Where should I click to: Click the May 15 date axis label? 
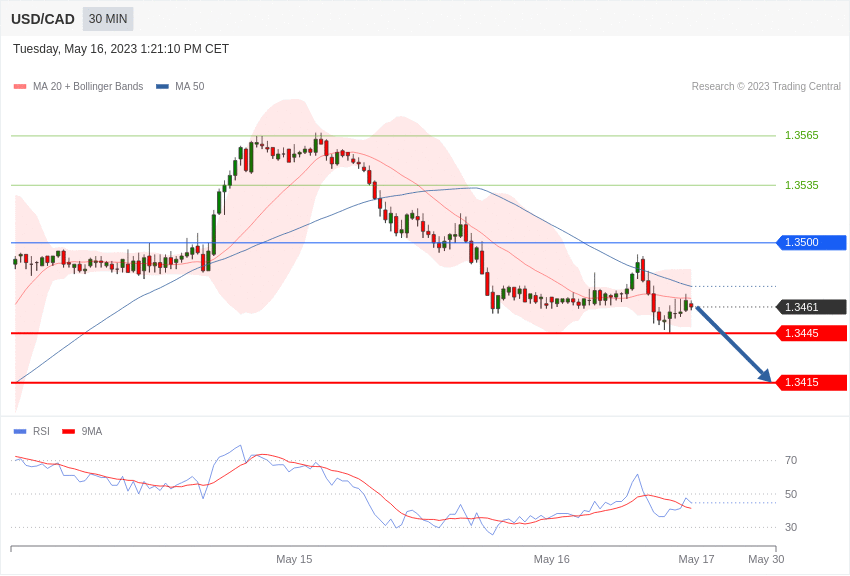[294, 559]
